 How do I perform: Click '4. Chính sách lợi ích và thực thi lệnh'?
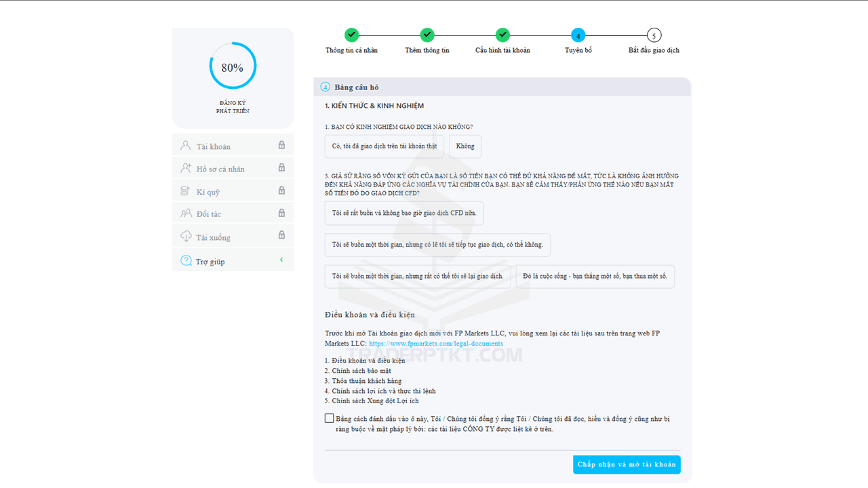(380, 391)
